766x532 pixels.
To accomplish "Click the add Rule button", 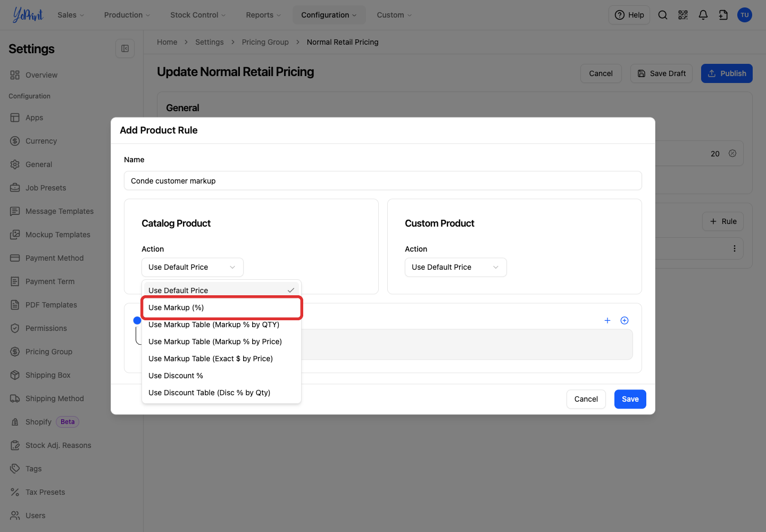I will pyautogui.click(x=723, y=221).
